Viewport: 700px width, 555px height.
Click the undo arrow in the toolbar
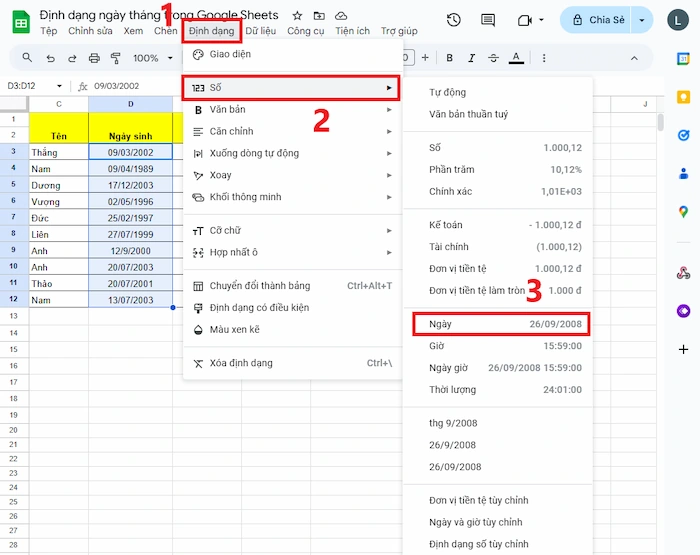[49, 58]
